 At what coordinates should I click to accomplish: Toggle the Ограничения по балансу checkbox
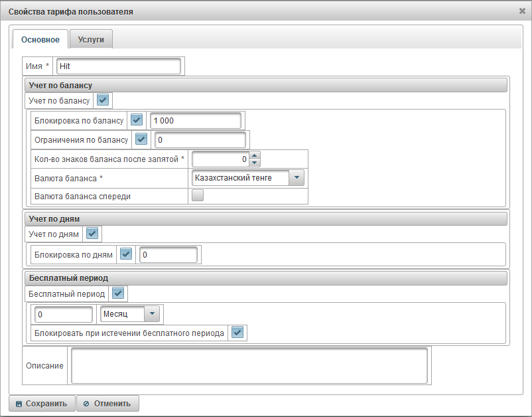click(141, 139)
